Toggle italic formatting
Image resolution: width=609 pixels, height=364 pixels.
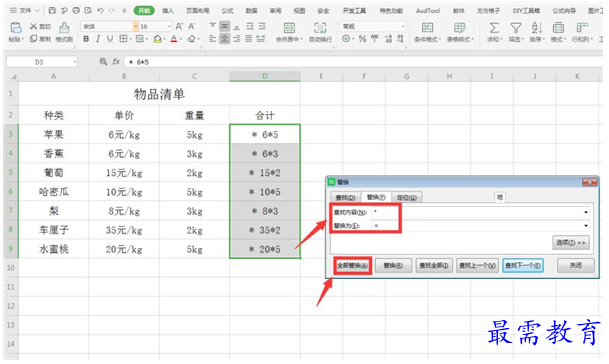pyautogui.click(x=98, y=39)
